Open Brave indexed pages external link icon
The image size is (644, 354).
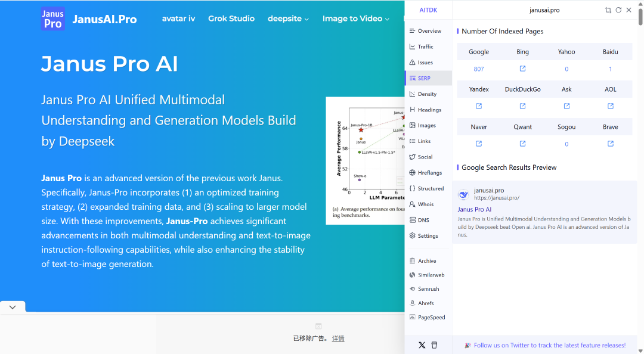tap(611, 143)
